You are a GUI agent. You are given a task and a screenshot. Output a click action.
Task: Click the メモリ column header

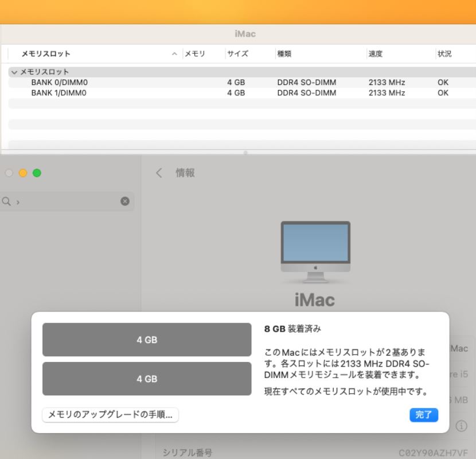[x=195, y=54]
